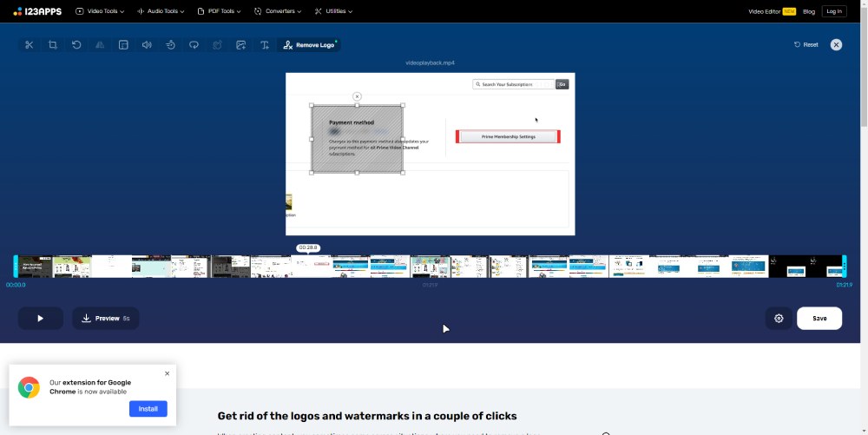Click the Chrome logo in the popup
This screenshot has height=435, width=868.
[29, 387]
